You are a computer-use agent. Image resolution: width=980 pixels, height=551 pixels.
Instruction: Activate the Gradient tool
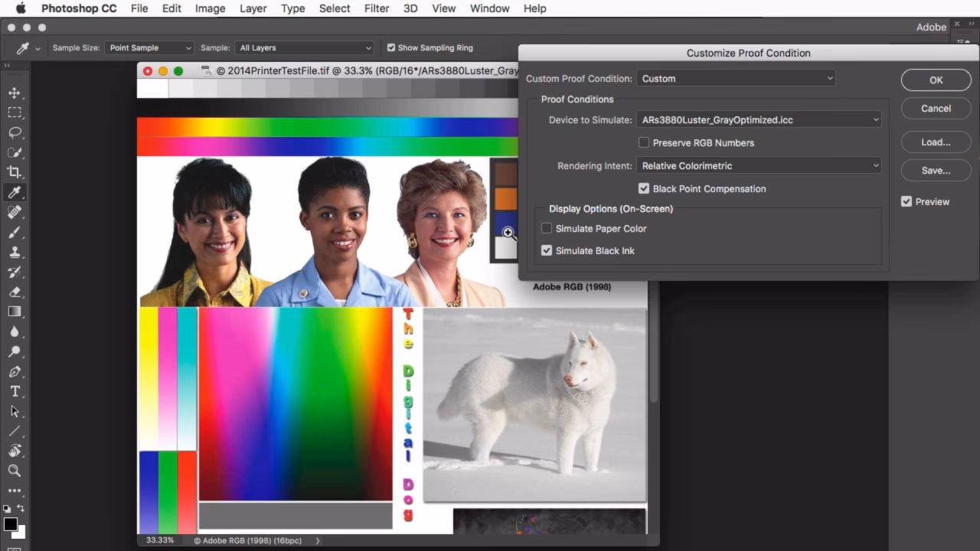(15, 311)
